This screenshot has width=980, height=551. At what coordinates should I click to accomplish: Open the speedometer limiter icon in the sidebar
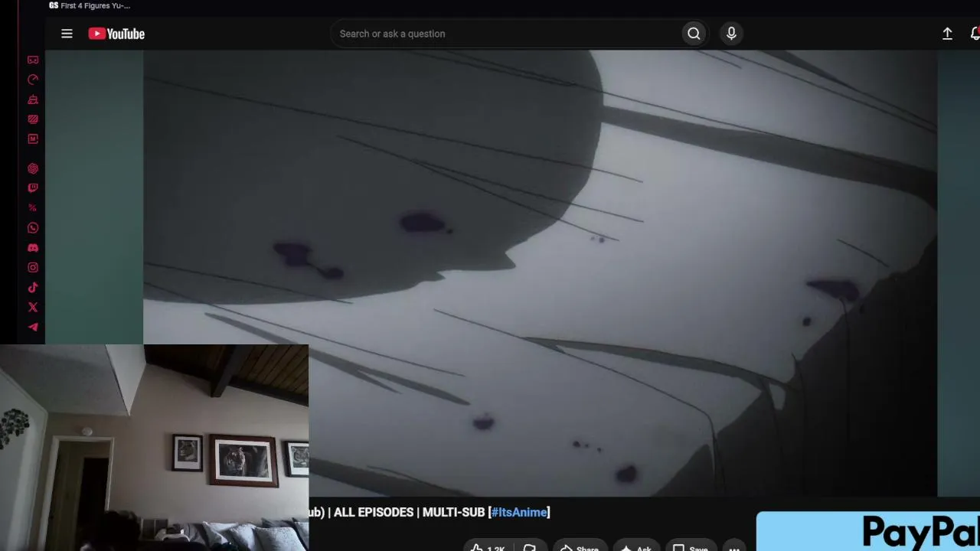tap(33, 80)
